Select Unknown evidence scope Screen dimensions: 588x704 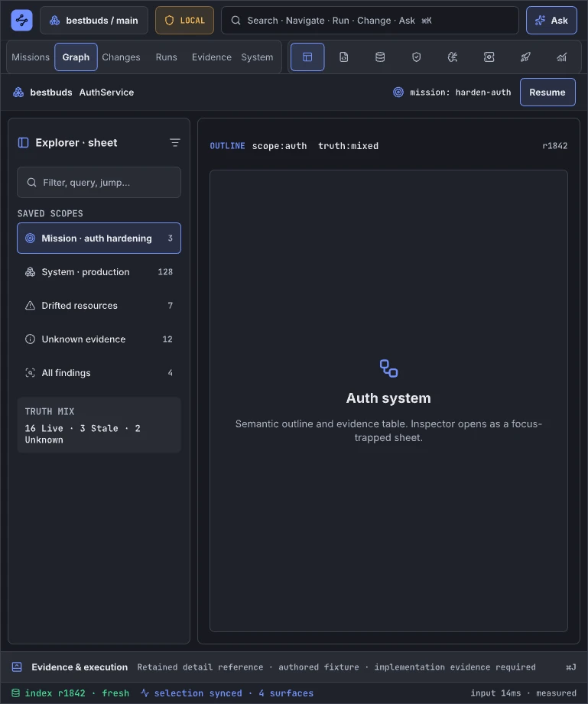[99, 339]
